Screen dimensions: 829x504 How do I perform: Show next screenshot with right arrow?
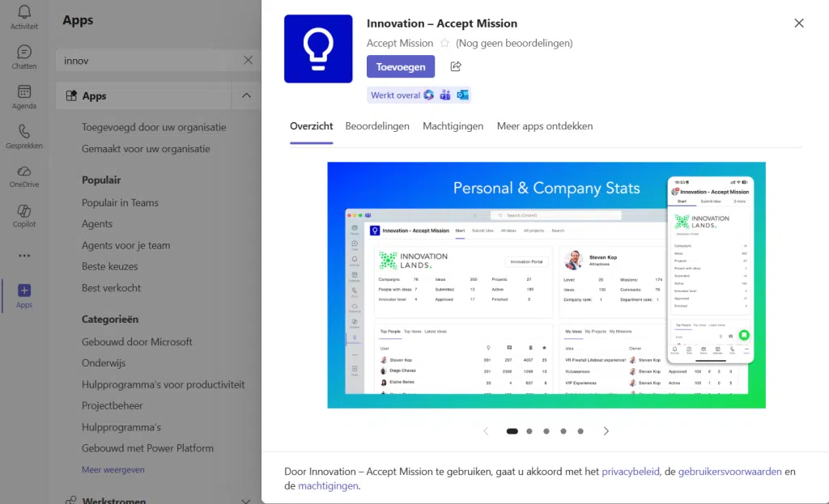[x=606, y=431]
